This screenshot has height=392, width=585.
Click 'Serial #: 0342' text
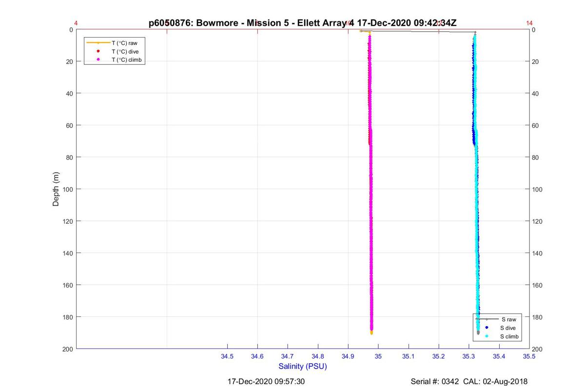435,381
